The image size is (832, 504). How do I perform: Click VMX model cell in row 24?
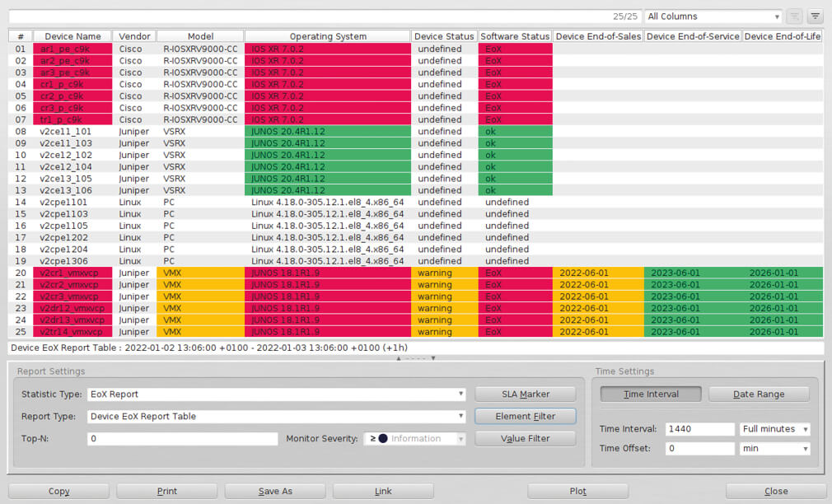(x=200, y=320)
